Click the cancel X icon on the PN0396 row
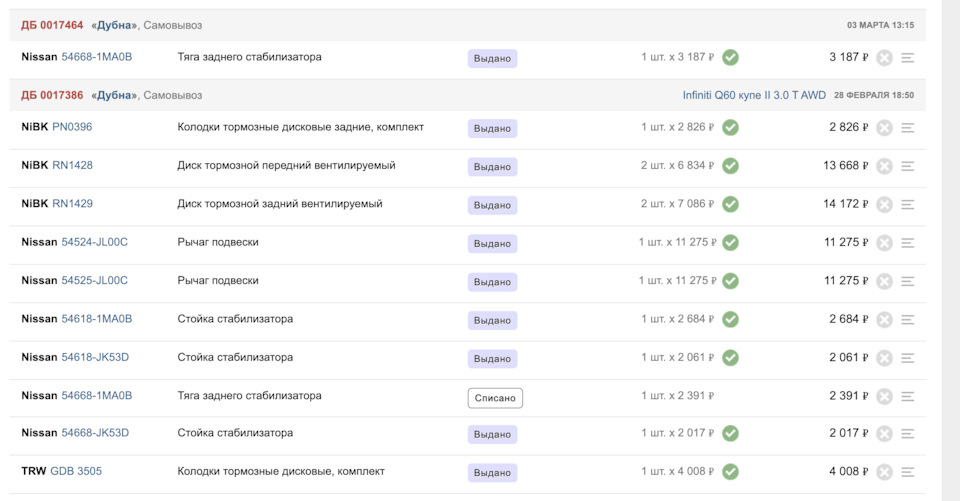Image resolution: width=960 pixels, height=501 pixels. tap(884, 128)
